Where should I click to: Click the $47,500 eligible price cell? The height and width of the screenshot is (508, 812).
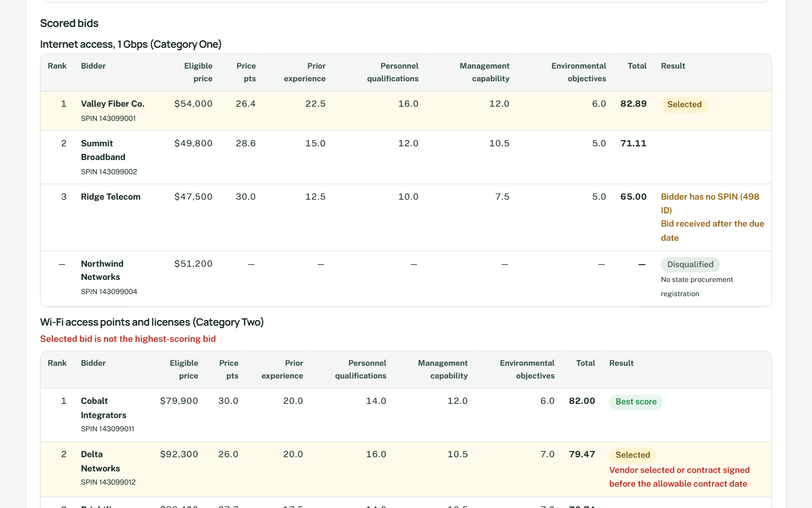(x=193, y=197)
